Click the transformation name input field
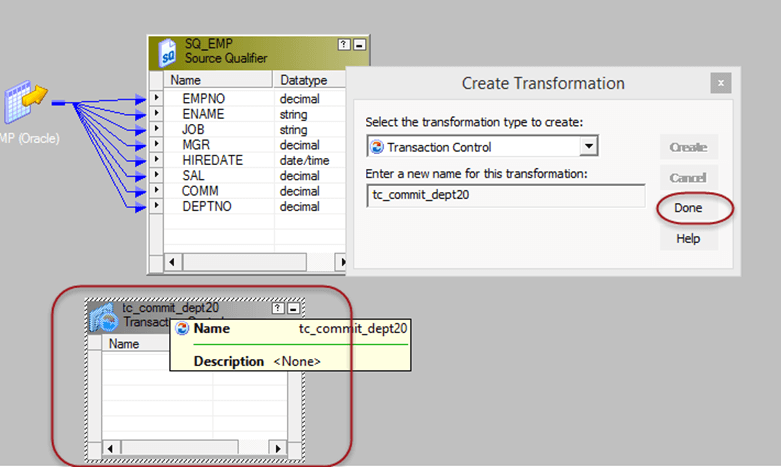Screen dimensions: 781x467 (x=505, y=195)
